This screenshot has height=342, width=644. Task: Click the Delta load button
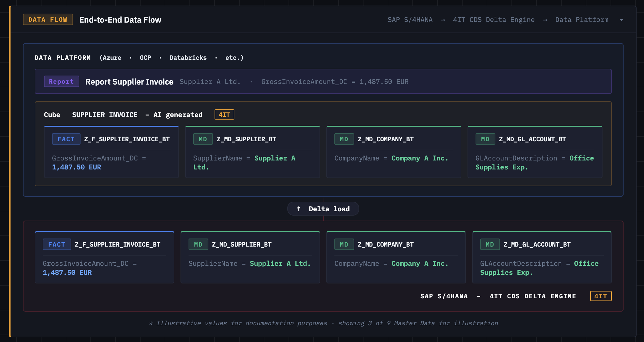pos(323,208)
